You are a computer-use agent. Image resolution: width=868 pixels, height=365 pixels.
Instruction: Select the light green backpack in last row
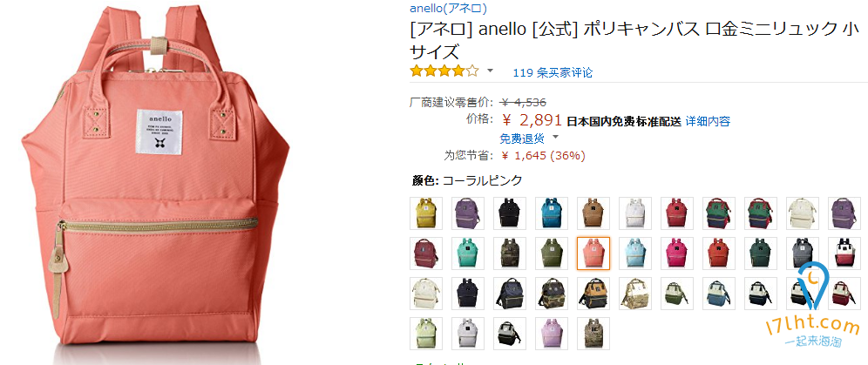pos(425,334)
